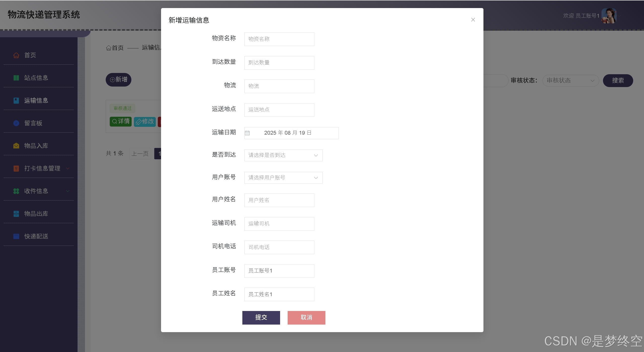This screenshot has height=352, width=644.
Task: Expand the 收件信息 submenu
Action: tap(67, 191)
